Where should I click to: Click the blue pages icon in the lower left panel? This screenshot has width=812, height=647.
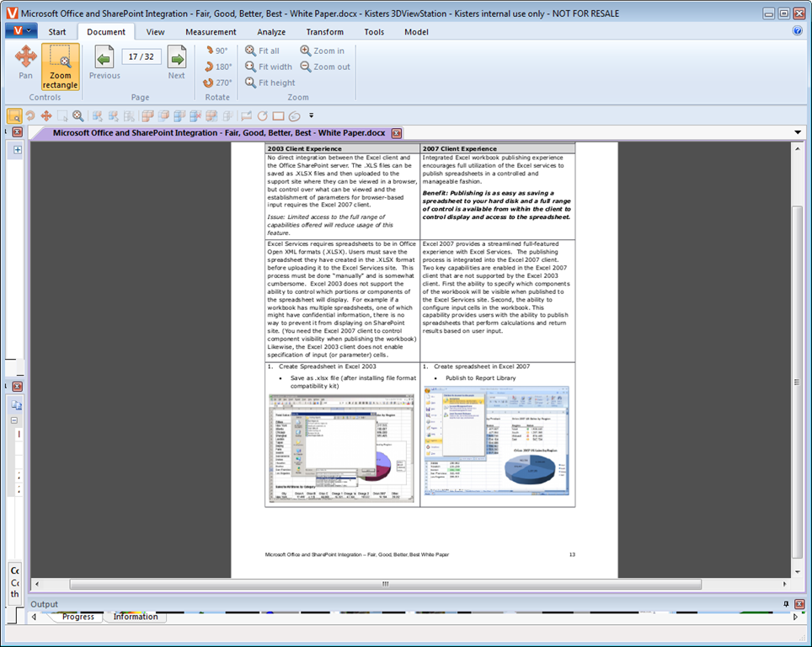tap(17, 405)
